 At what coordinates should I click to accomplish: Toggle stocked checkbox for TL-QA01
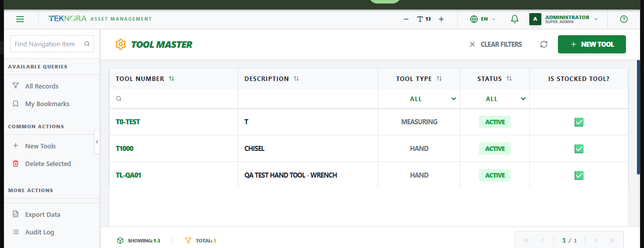click(579, 175)
